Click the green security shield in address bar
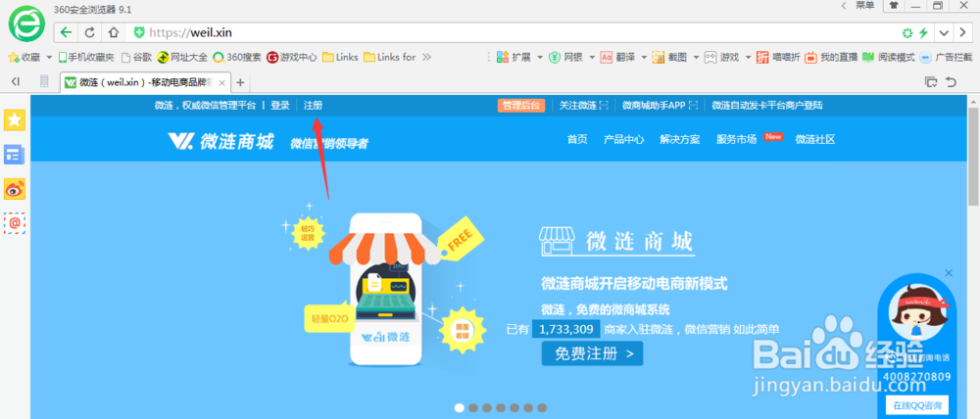The width and height of the screenshot is (980, 419). 139,32
